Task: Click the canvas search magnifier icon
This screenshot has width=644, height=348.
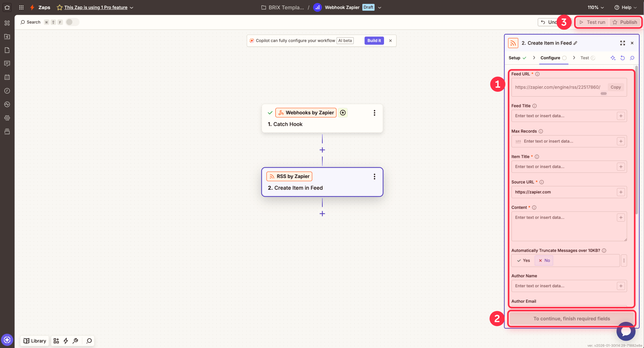Action: tap(89, 341)
